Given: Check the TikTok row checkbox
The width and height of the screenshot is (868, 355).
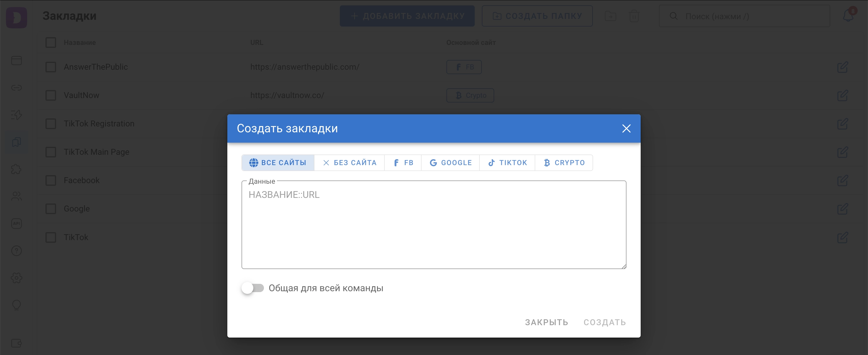Looking at the screenshot, I should pyautogui.click(x=51, y=237).
